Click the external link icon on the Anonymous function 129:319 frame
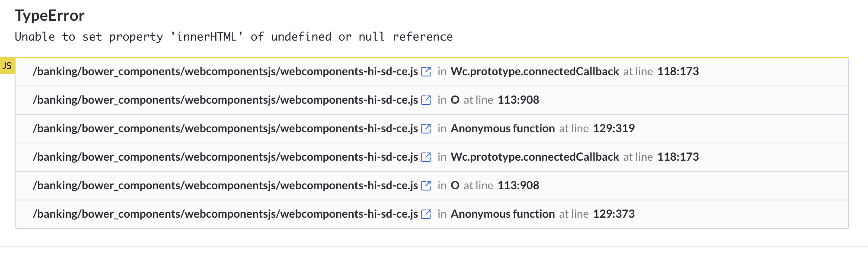868x254 pixels. point(427,128)
